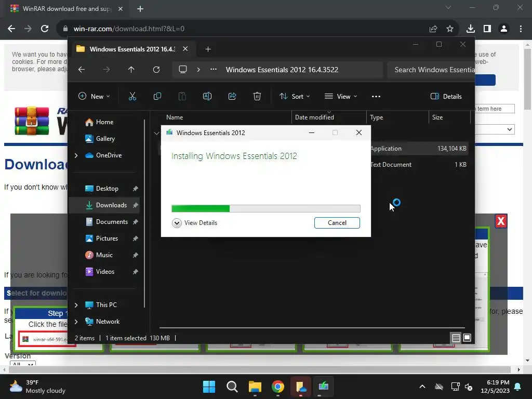Image resolution: width=532 pixels, height=399 pixels.
Task: Add a new File Explorer tab
Action: click(x=208, y=49)
